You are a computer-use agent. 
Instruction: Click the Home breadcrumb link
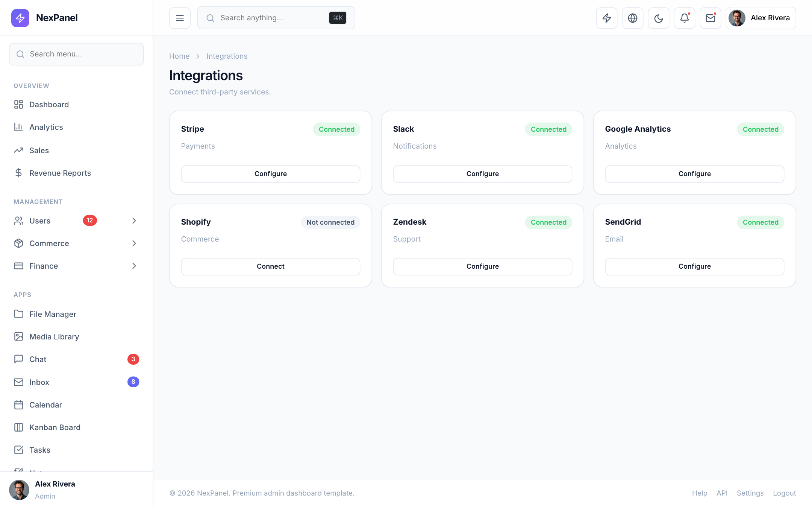coord(179,56)
